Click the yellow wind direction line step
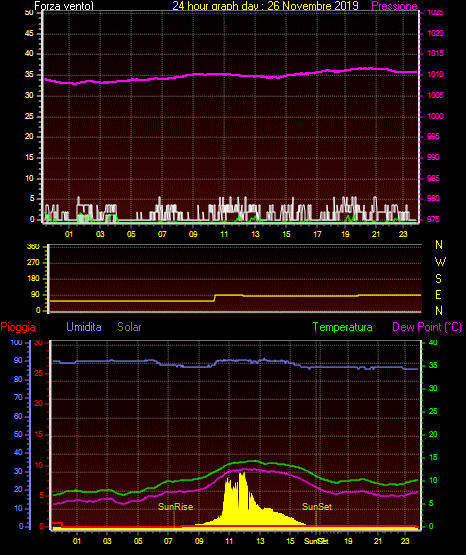 click(x=215, y=298)
